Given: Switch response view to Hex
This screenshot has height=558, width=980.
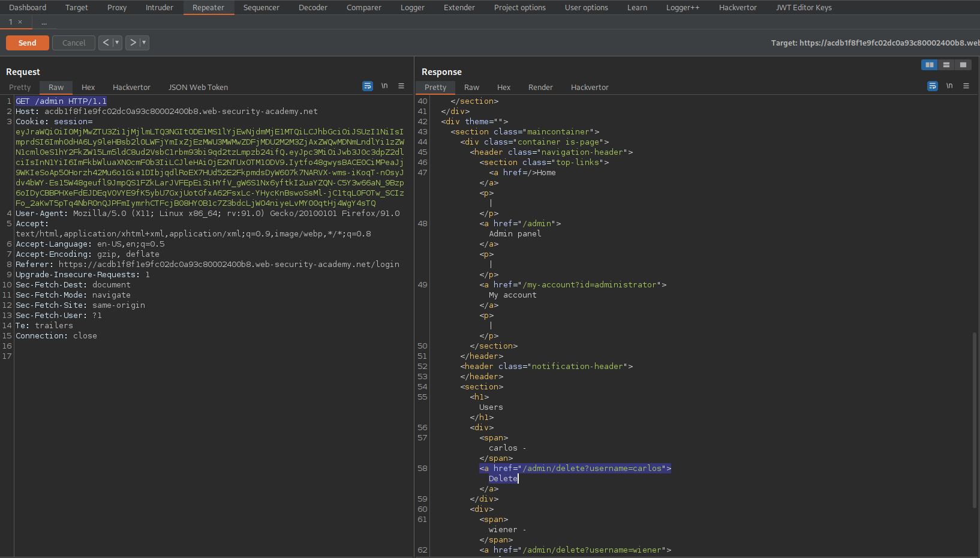Looking at the screenshot, I should (504, 88).
